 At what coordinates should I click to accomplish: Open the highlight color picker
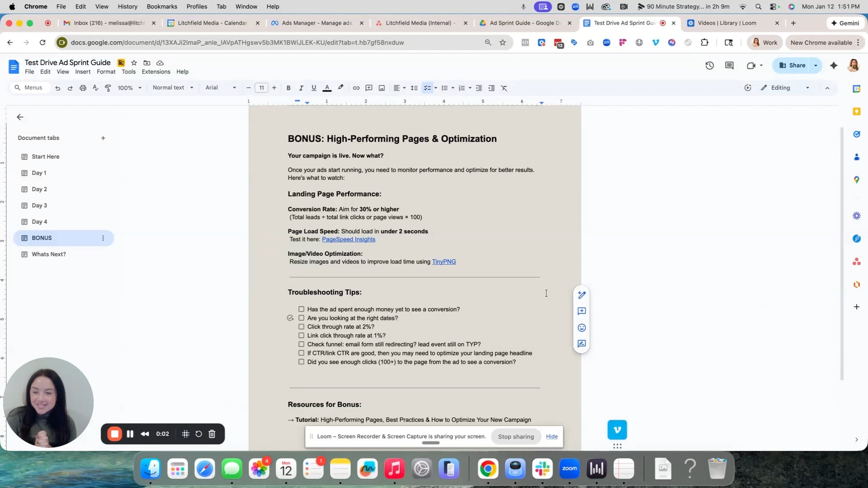(x=340, y=88)
